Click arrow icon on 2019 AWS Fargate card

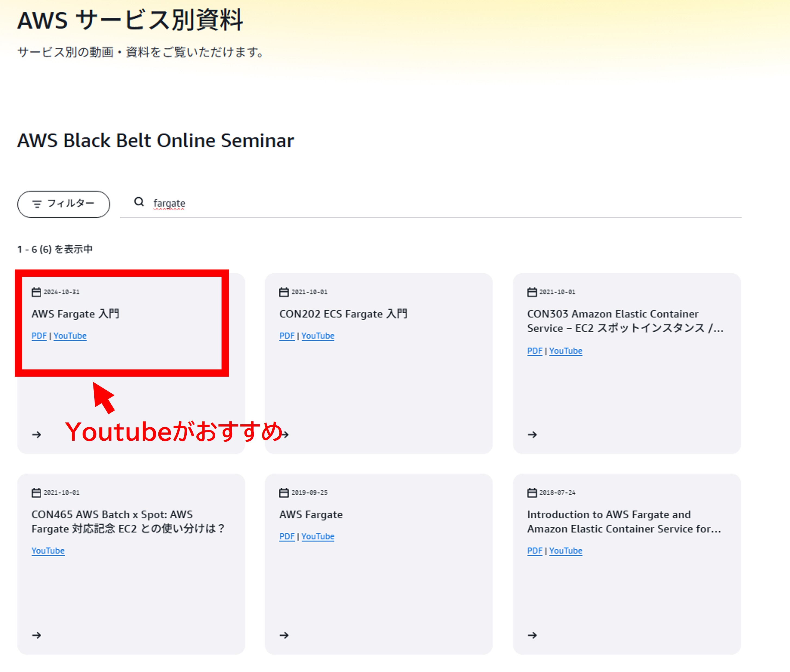coord(284,635)
